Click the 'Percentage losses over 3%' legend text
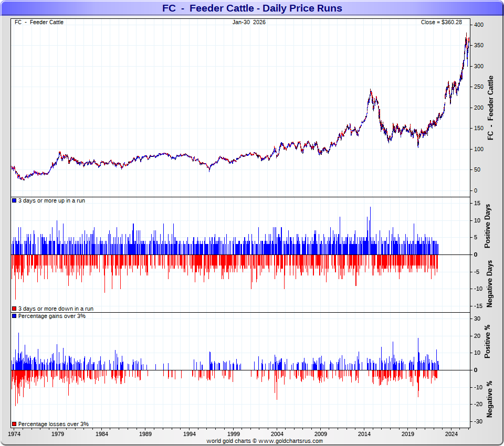This screenshot has height=446, width=504. tap(54, 424)
